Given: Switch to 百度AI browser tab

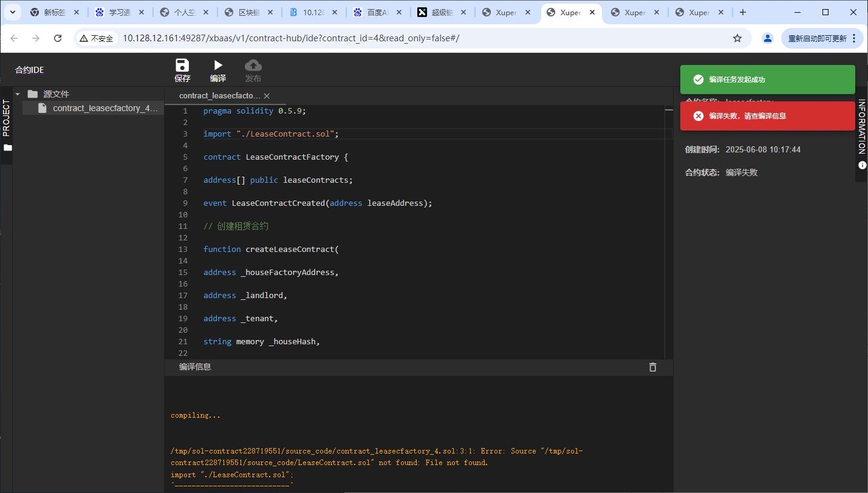Looking at the screenshot, I should pyautogui.click(x=377, y=12).
